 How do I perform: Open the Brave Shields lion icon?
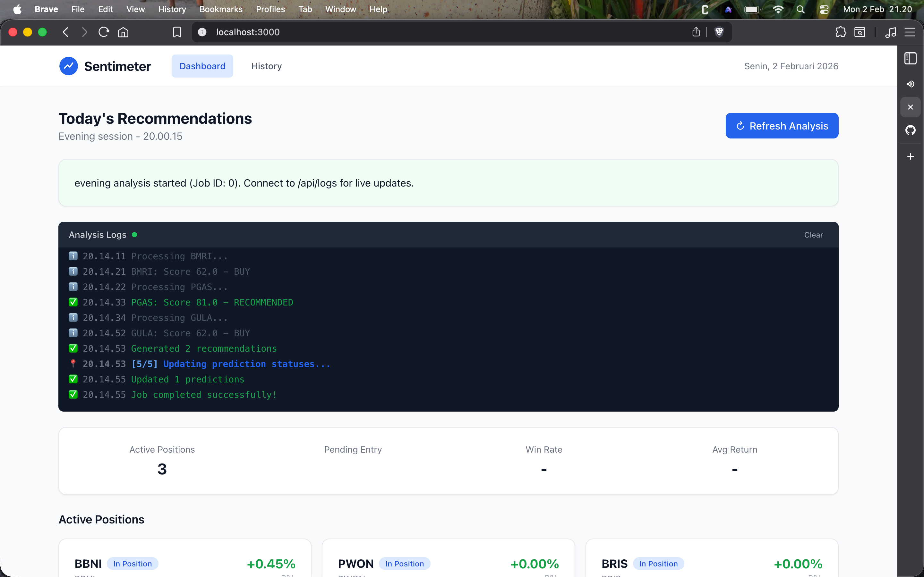coord(719,32)
